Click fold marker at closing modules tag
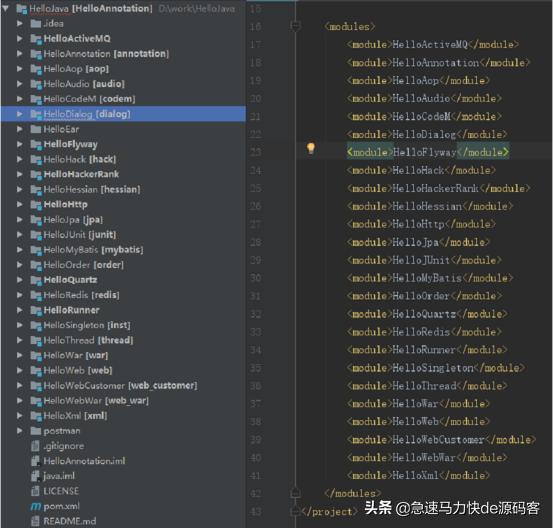This screenshot has height=528, width=553. click(296, 493)
